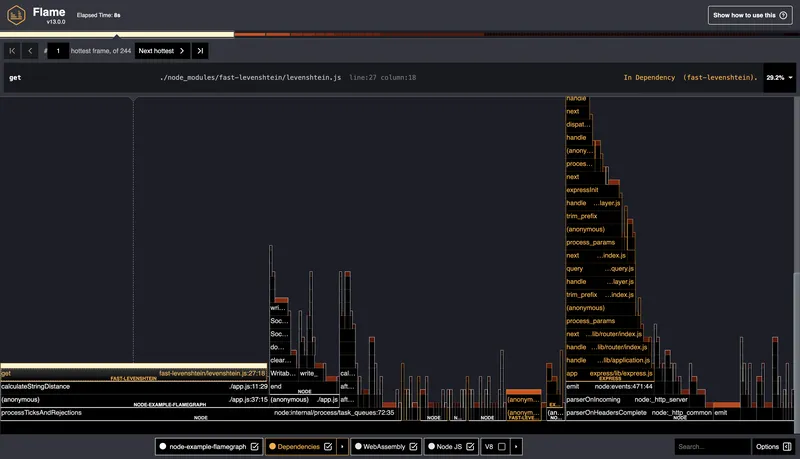Expand the V8 sub-options arrow

coord(515,446)
